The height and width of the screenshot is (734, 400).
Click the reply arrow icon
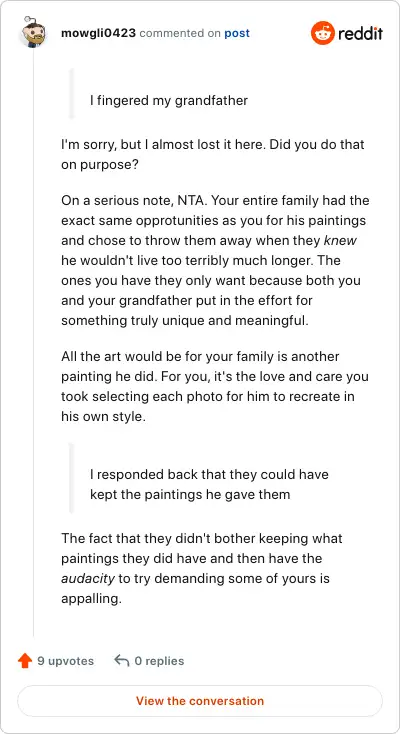coord(121,661)
